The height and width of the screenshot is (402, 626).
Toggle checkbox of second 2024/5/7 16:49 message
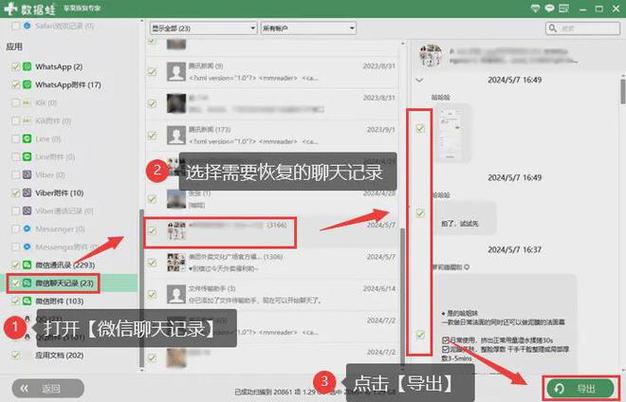tap(420, 213)
